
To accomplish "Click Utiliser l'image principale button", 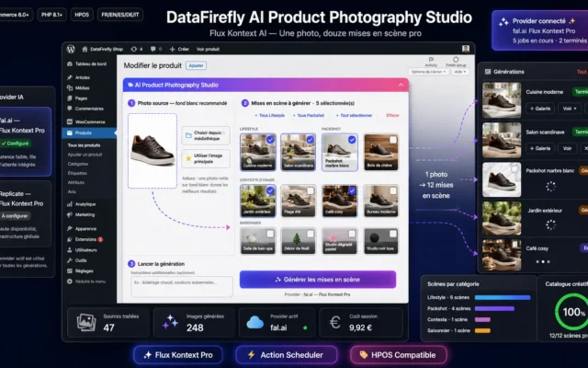I will (206, 158).
